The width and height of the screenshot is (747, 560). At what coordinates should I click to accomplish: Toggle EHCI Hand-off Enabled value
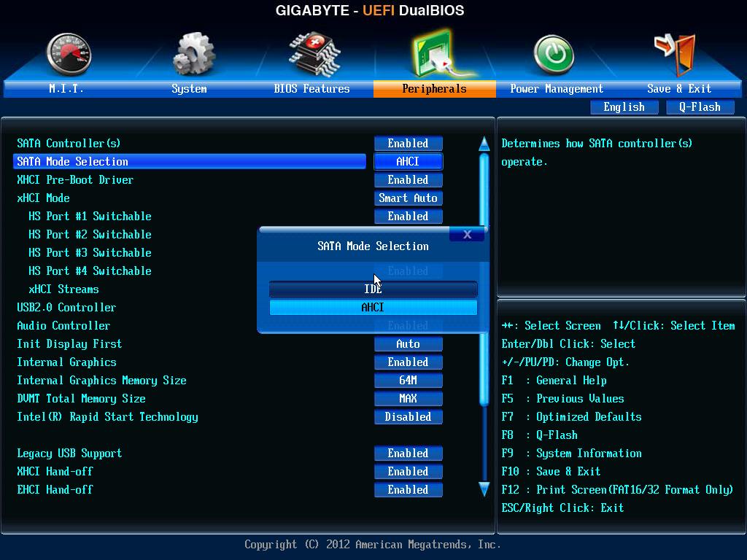coord(409,489)
